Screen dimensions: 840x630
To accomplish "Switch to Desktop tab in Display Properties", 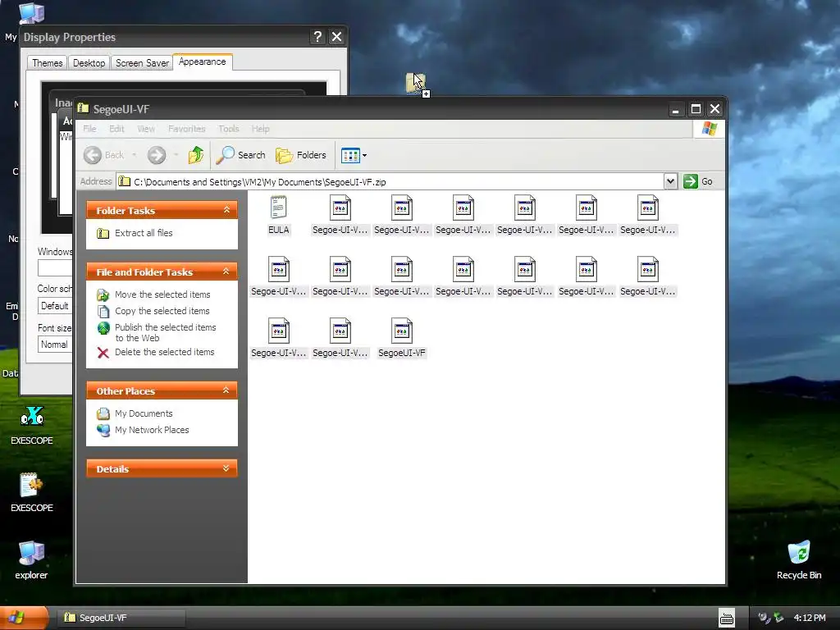I will [89, 62].
